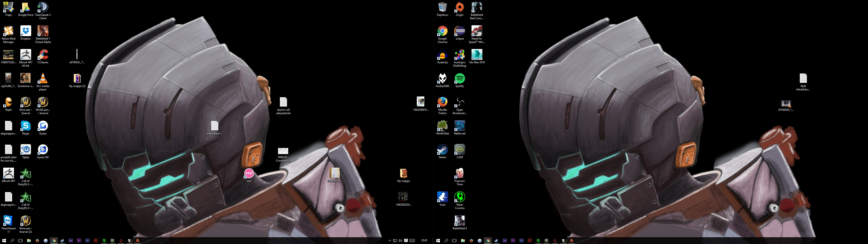Screen dimensions: 868x244
Task: Select the 3ds Max 2016 shortcut
Action: click(477, 57)
